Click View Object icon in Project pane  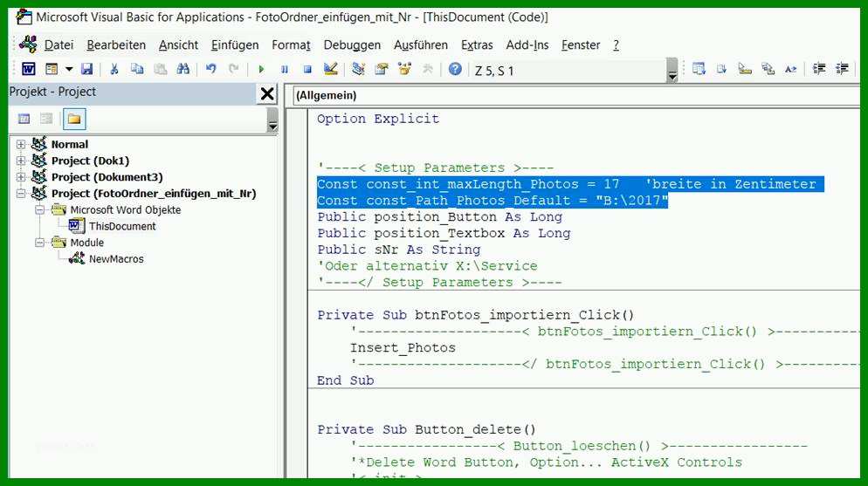tap(46, 119)
